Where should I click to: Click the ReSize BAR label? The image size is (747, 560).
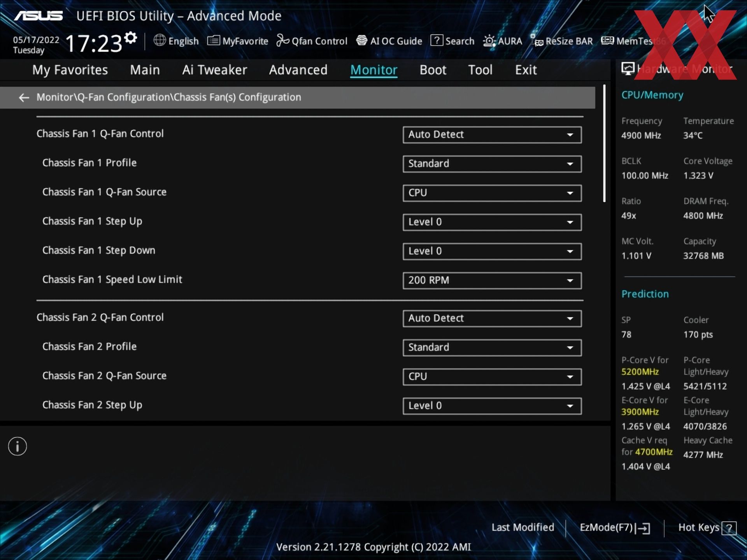click(569, 41)
